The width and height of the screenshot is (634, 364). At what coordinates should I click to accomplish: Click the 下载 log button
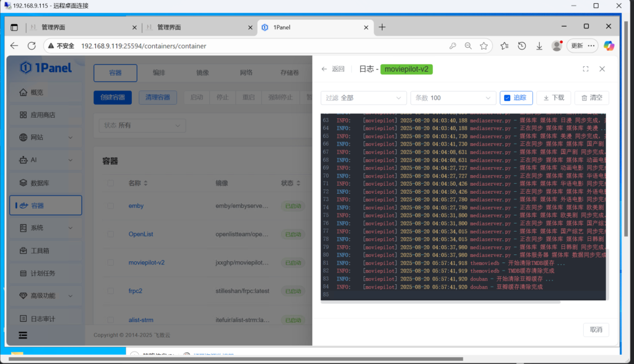point(554,98)
